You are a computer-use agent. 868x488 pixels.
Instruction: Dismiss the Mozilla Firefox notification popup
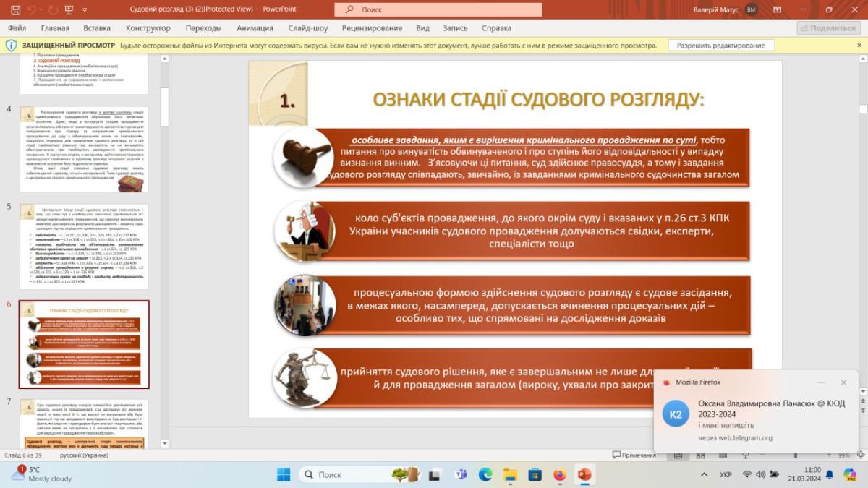(x=843, y=382)
